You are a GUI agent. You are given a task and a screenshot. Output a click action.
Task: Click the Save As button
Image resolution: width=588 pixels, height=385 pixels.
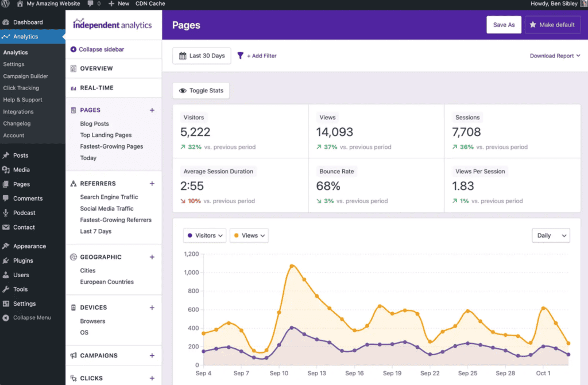pyautogui.click(x=504, y=25)
